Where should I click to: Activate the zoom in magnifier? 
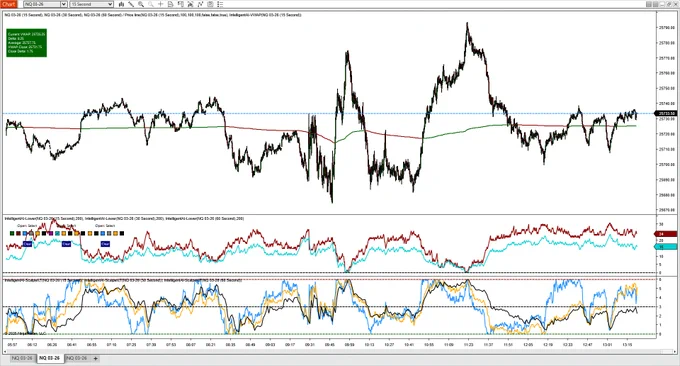[141, 4]
